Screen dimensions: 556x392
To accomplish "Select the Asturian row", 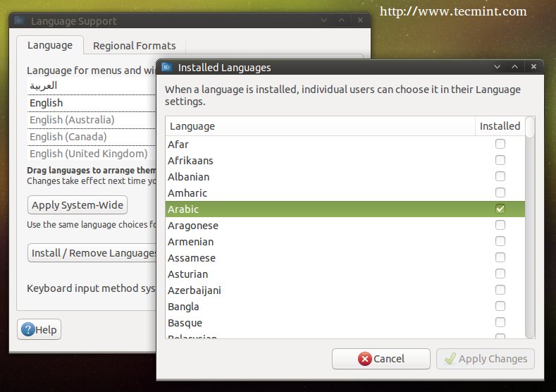I will 345,274.
